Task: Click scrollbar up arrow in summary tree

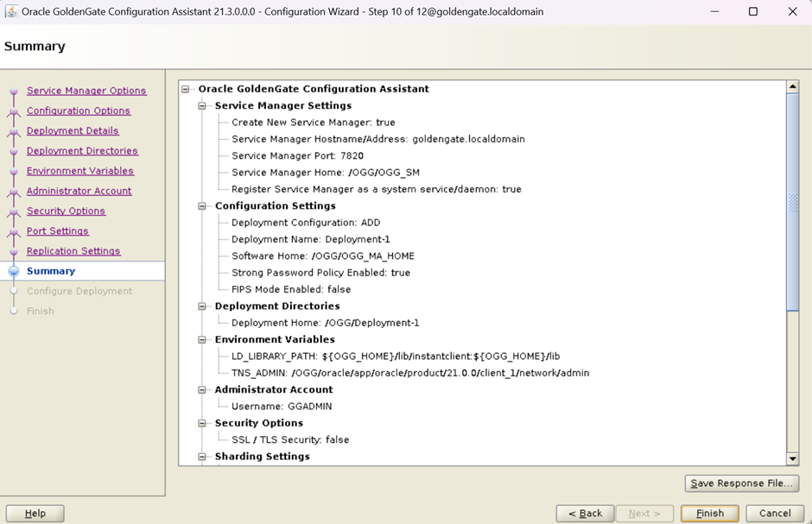Action: pos(792,87)
